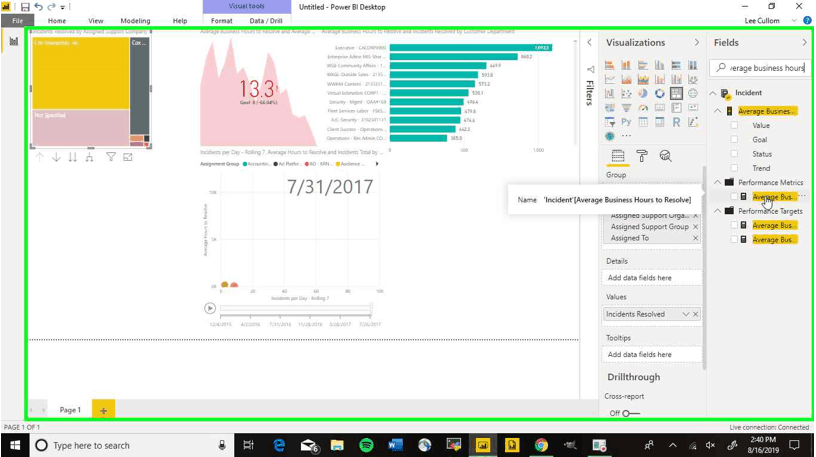Image resolution: width=816 pixels, height=457 pixels.
Task: Remove Assigned Support Group from Group
Action: click(x=695, y=227)
